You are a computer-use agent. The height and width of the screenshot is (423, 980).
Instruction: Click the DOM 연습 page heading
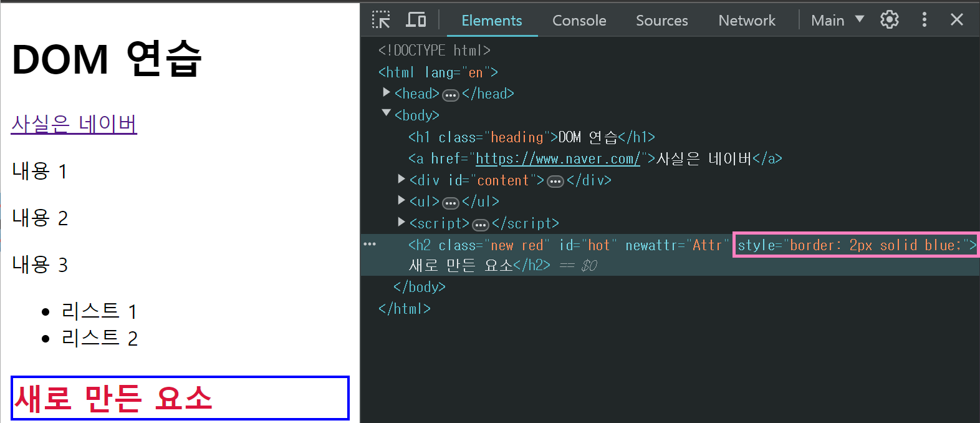(x=107, y=59)
